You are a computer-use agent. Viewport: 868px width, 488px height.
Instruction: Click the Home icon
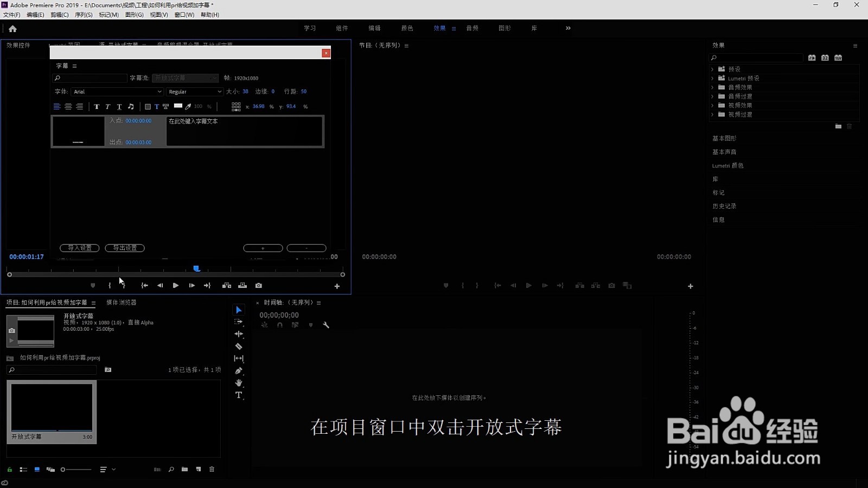(x=12, y=29)
